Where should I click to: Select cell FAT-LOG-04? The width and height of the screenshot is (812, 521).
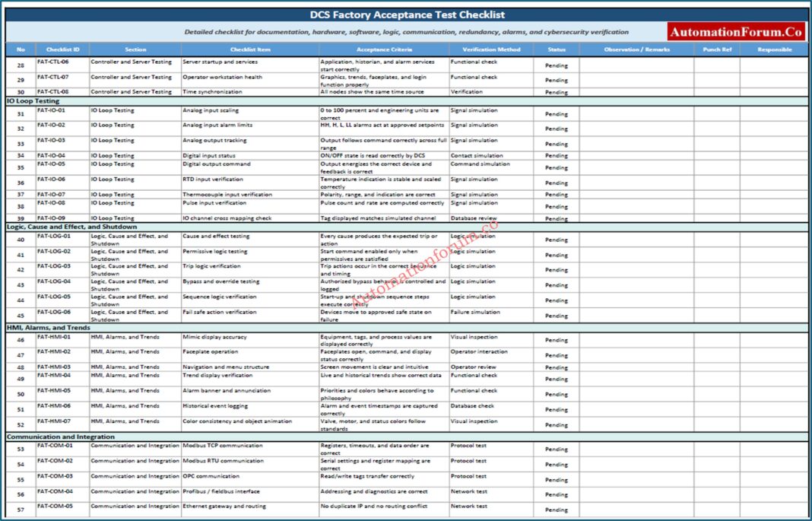[x=62, y=285]
